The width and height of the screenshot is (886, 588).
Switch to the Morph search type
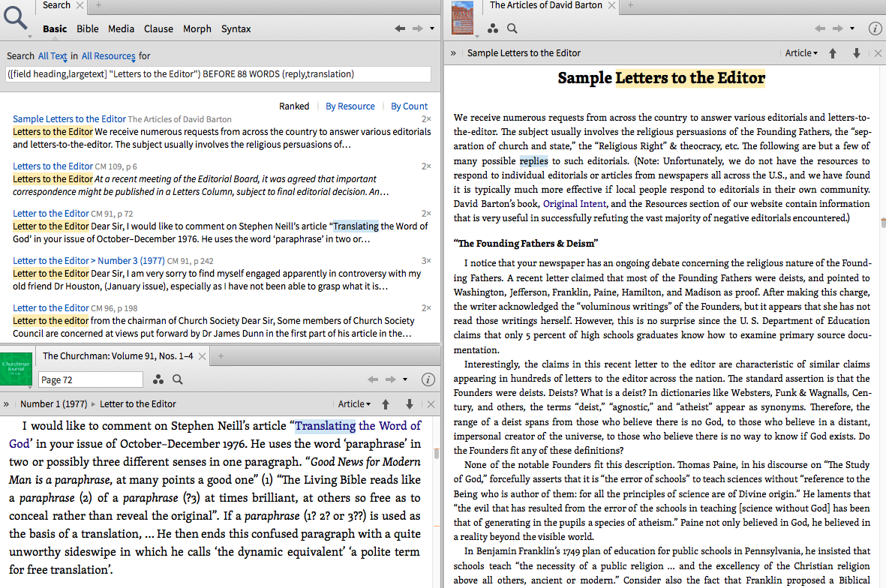tap(197, 28)
